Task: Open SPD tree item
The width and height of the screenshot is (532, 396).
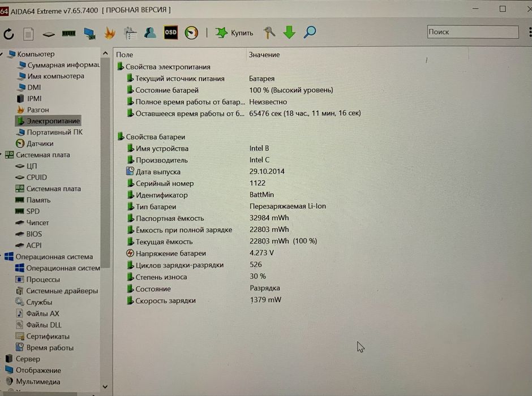Action: tap(28, 211)
